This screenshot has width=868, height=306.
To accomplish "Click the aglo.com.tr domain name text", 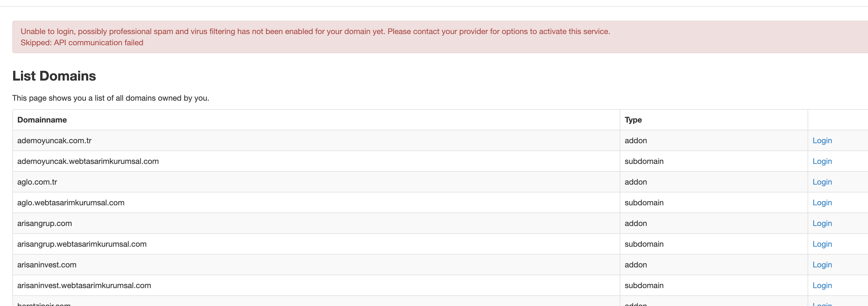I will coord(37,182).
